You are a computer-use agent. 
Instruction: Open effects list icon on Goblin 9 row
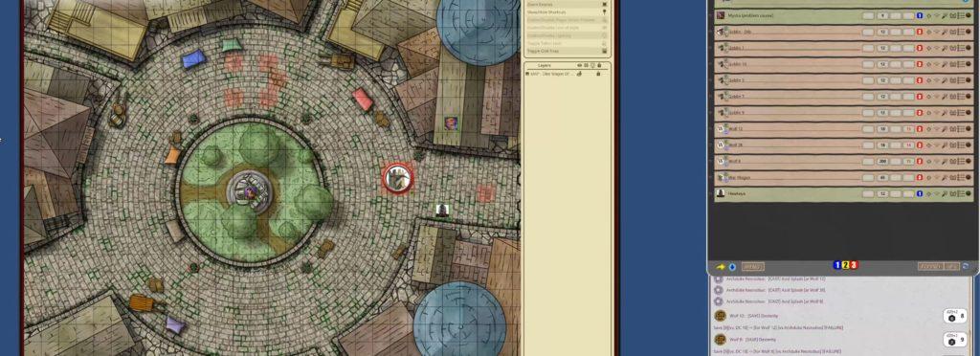(961, 113)
